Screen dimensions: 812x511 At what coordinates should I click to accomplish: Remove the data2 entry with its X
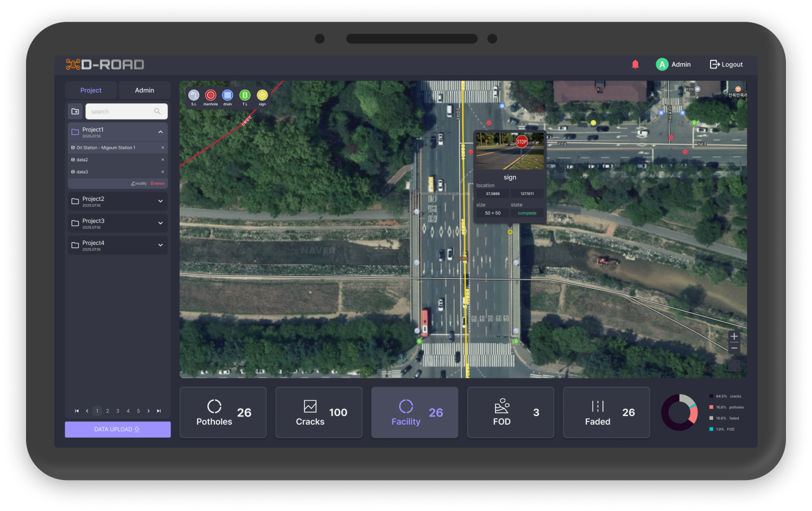162,160
